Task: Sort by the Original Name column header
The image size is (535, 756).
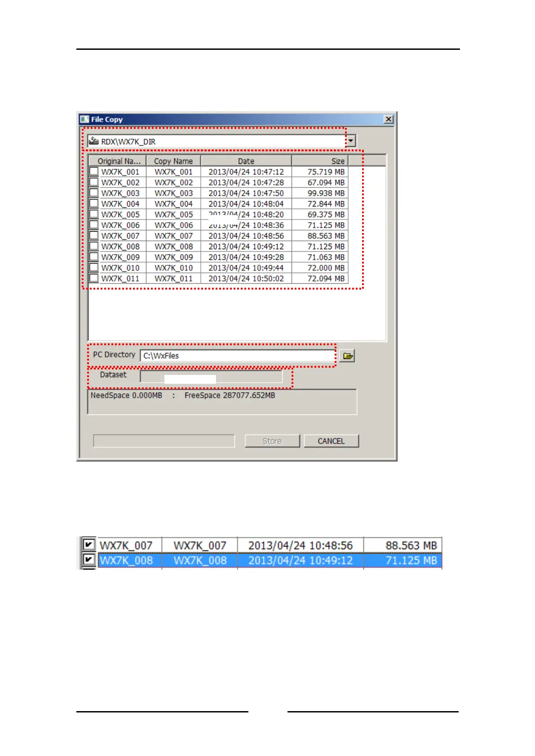Action: tap(117, 161)
